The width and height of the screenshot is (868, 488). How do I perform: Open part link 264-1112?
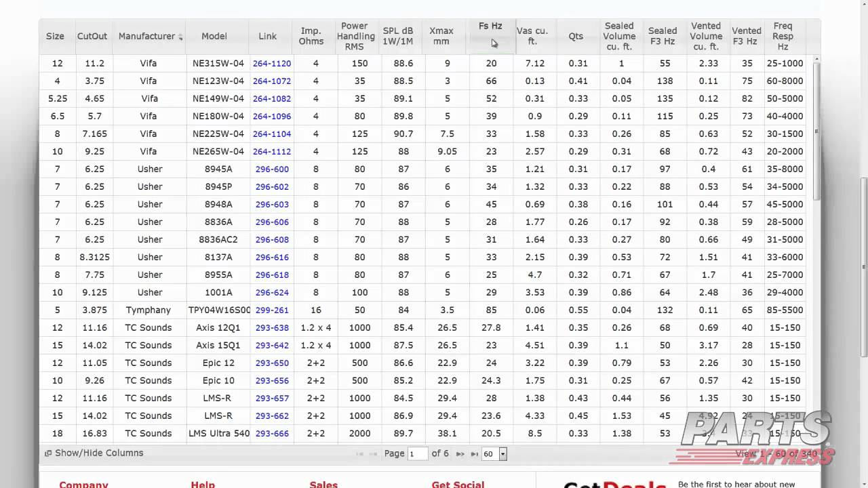point(272,151)
